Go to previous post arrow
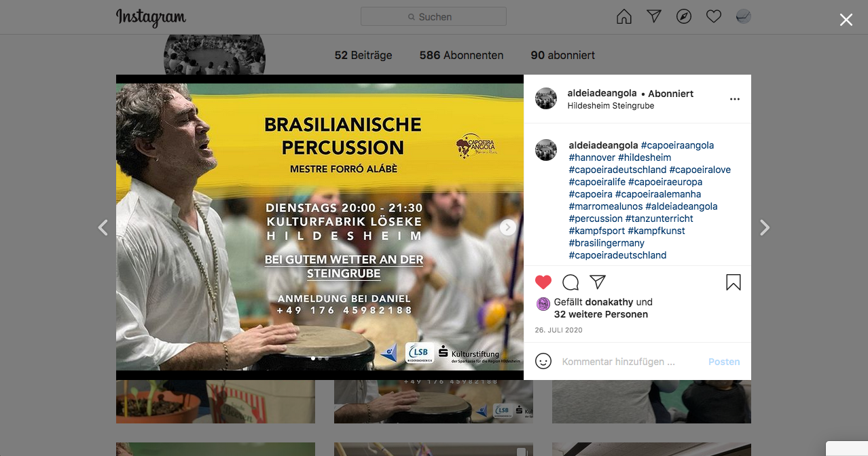The image size is (868, 456). tap(103, 227)
